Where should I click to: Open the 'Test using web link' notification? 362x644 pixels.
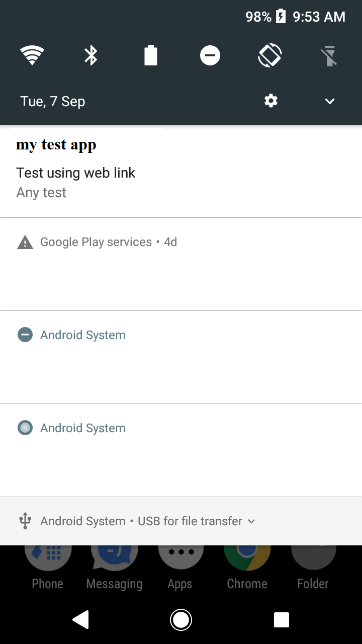(181, 173)
